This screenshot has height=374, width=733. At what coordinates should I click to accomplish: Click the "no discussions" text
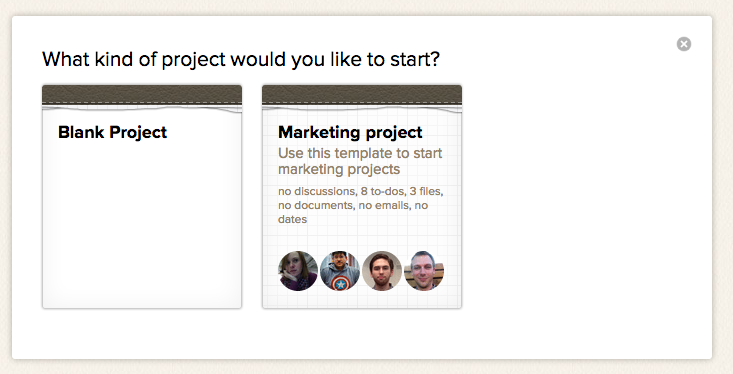point(317,191)
